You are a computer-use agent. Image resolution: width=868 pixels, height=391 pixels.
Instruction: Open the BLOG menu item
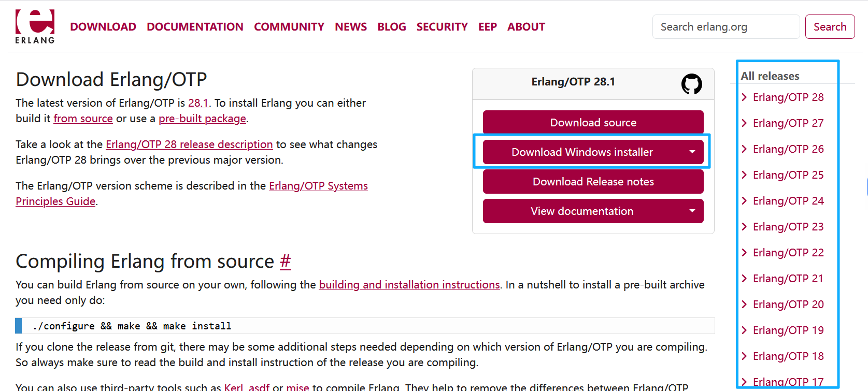392,27
